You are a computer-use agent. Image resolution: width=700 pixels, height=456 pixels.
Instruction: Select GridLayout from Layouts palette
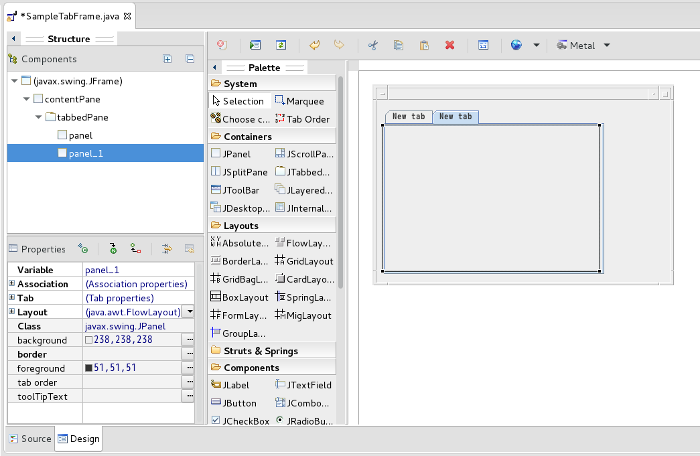click(x=304, y=261)
